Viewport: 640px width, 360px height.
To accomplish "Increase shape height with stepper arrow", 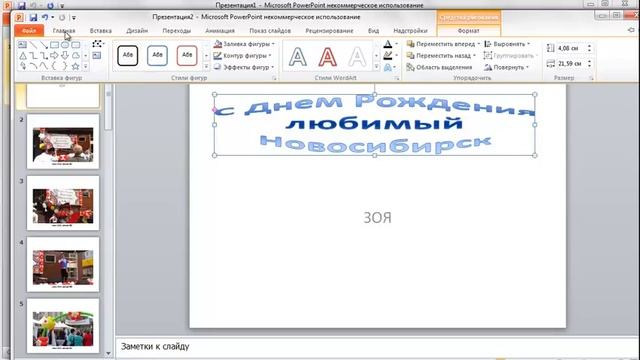I will [x=589, y=46].
